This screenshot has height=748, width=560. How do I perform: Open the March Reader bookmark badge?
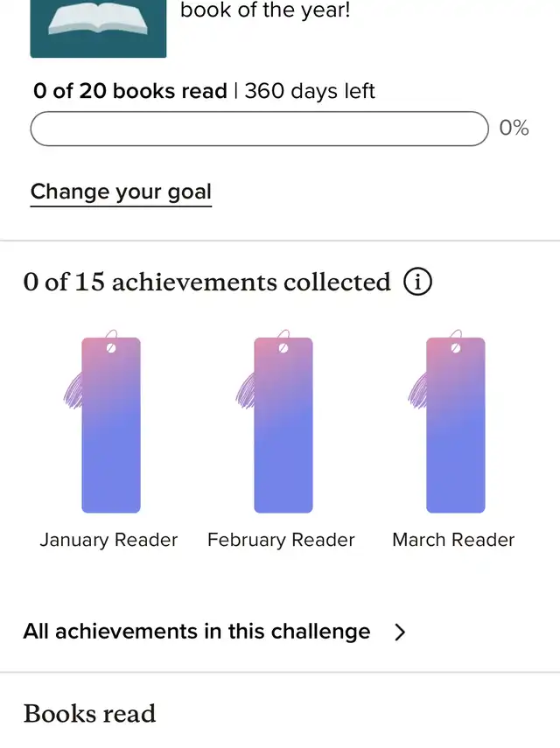455,425
